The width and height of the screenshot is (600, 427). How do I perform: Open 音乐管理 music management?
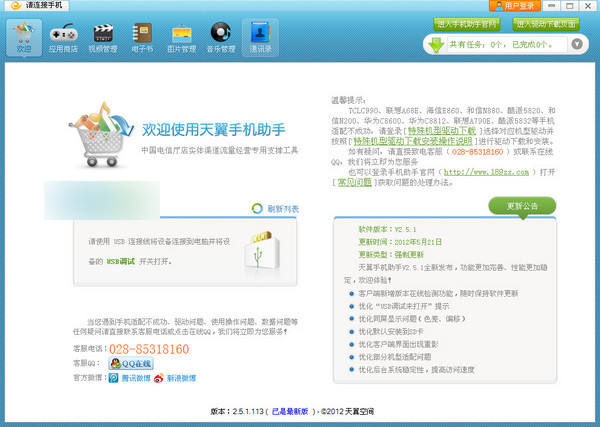221,38
